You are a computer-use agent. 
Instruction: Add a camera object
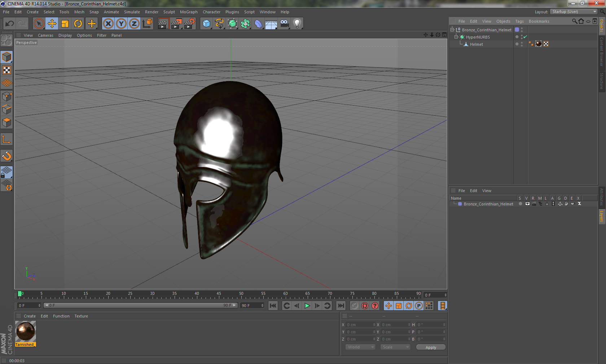pyautogui.click(x=284, y=24)
